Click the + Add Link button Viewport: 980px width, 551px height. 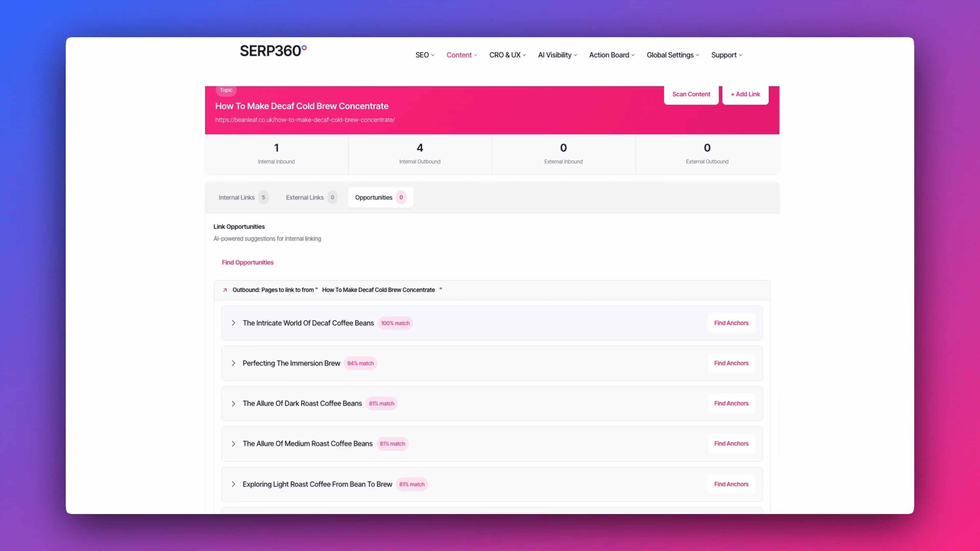745,94
